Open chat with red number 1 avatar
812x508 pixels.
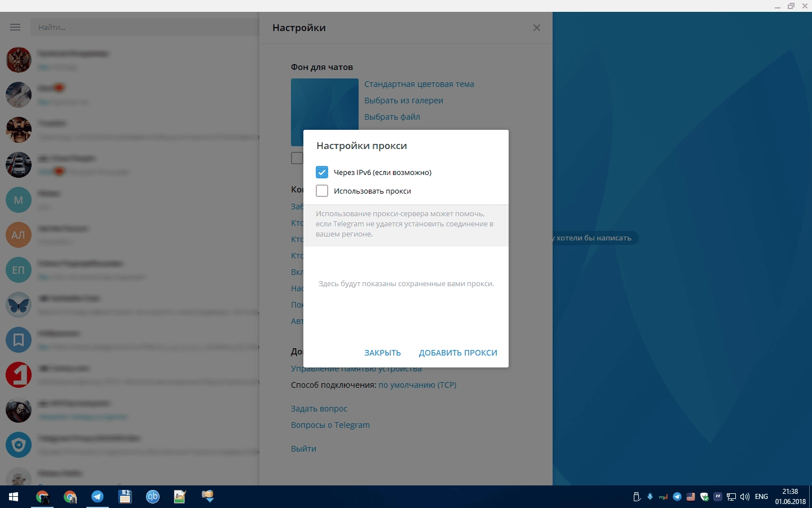tap(19, 375)
